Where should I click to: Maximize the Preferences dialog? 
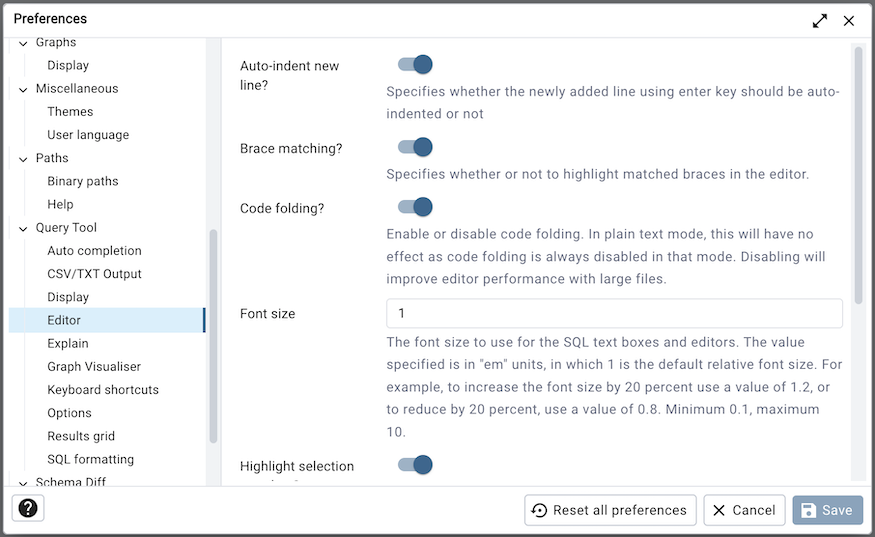tap(820, 20)
